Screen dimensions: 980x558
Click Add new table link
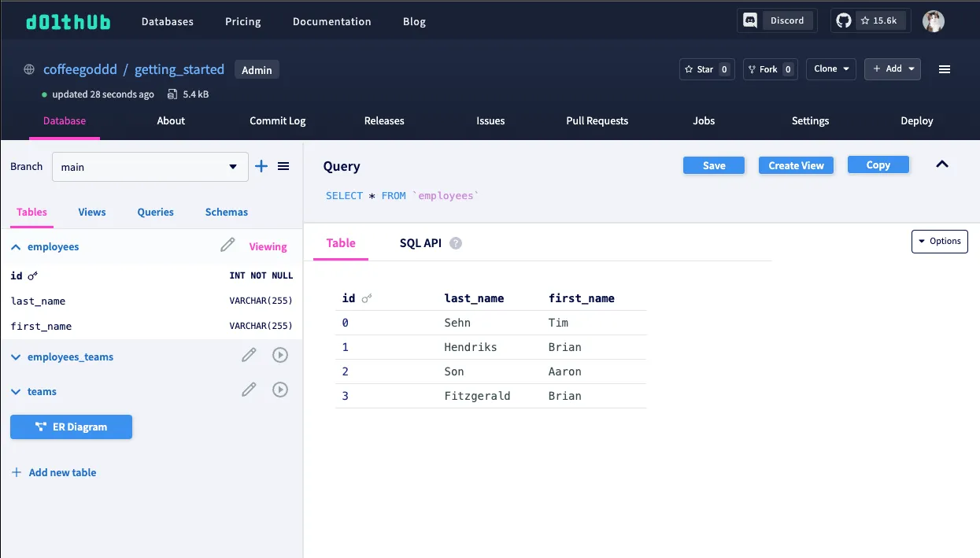[54, 473]
